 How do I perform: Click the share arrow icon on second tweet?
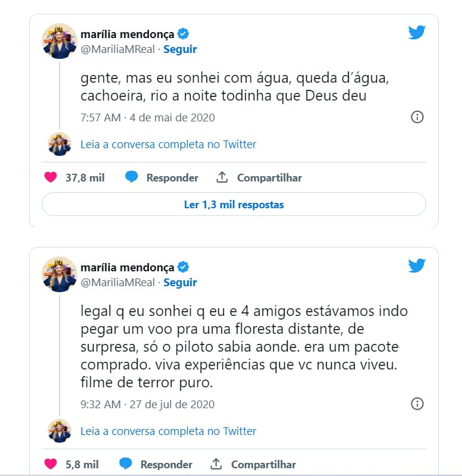pyautogui.click(x=216, y=464)
